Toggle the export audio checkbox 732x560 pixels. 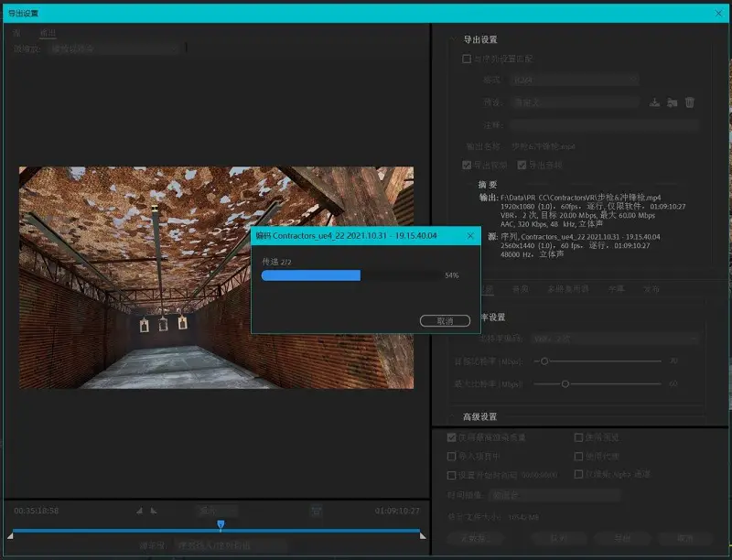pyautogui.click(x=522, y=166)
